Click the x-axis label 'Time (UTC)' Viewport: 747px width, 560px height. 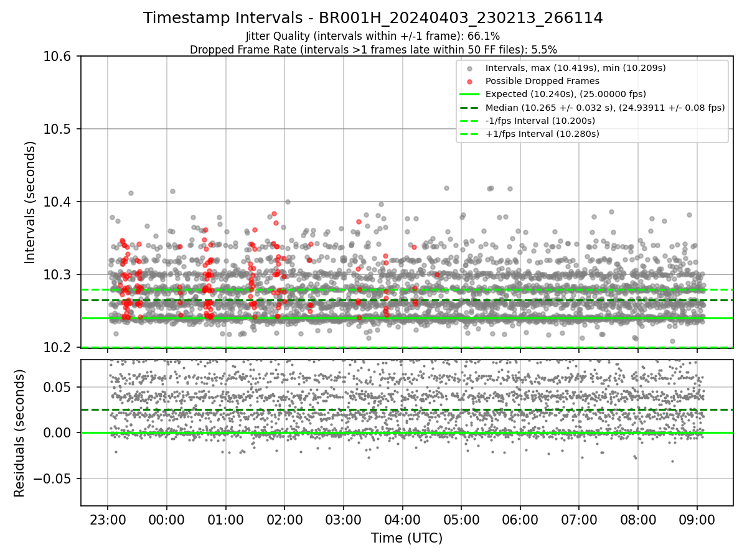tap(406, 538)
